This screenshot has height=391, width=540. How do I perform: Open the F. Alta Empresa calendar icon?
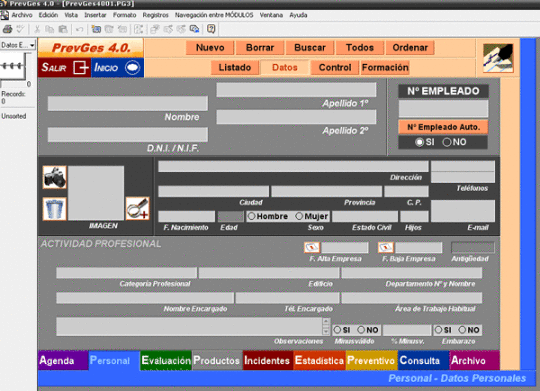click(312, 247)
